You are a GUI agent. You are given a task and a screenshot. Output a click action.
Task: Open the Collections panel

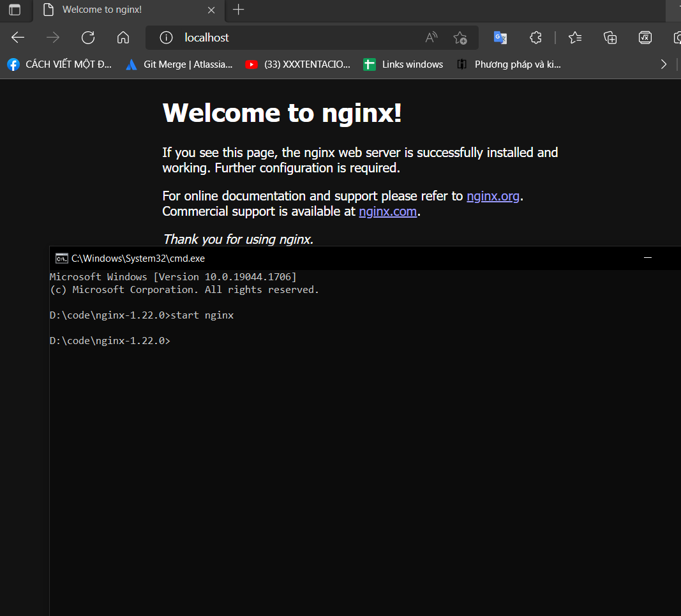pos(610,38)
